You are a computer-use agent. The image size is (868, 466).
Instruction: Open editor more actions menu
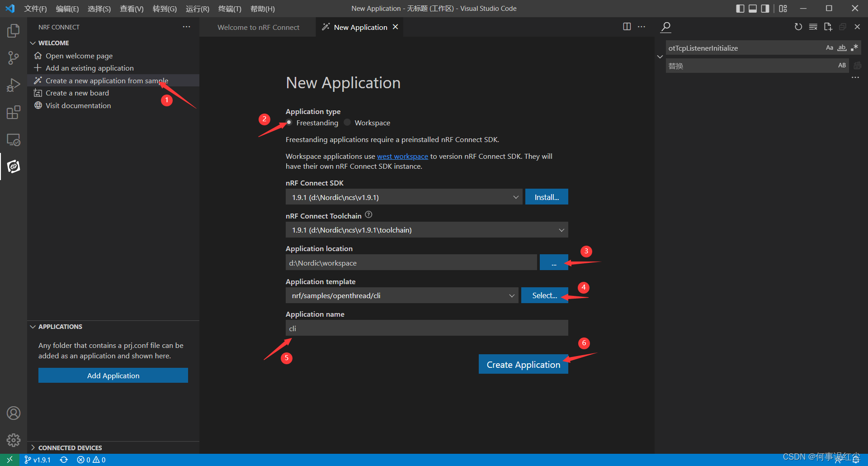point(642,27)
